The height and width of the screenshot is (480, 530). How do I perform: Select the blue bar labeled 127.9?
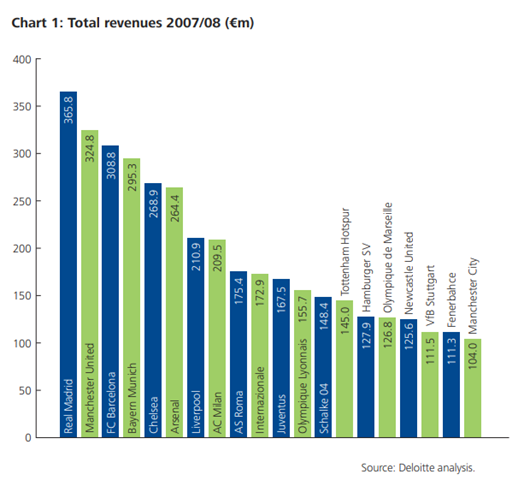366,377
